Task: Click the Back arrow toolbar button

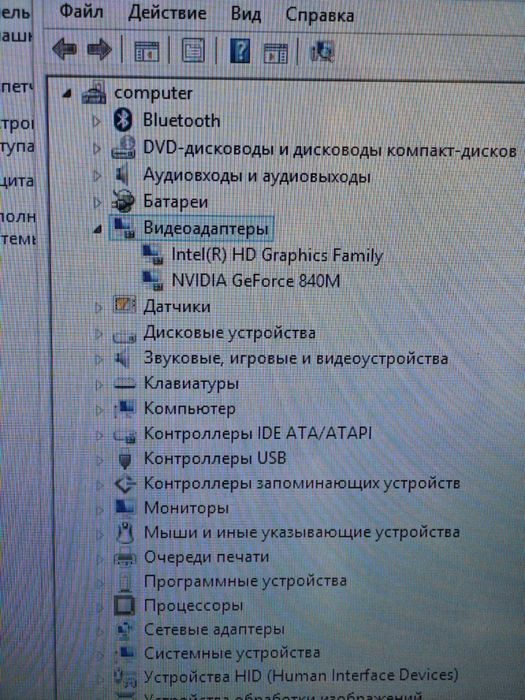Action: point(65,49)
